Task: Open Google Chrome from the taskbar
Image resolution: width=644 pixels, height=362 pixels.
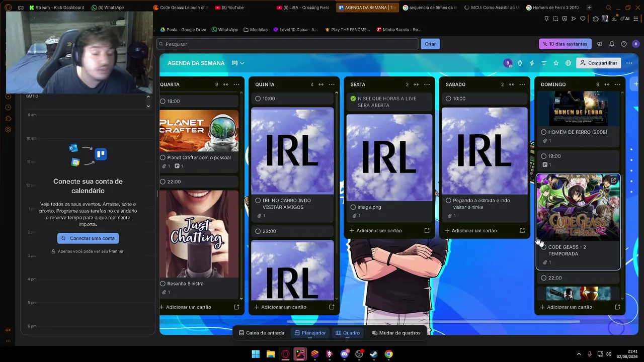Action: 388,354
